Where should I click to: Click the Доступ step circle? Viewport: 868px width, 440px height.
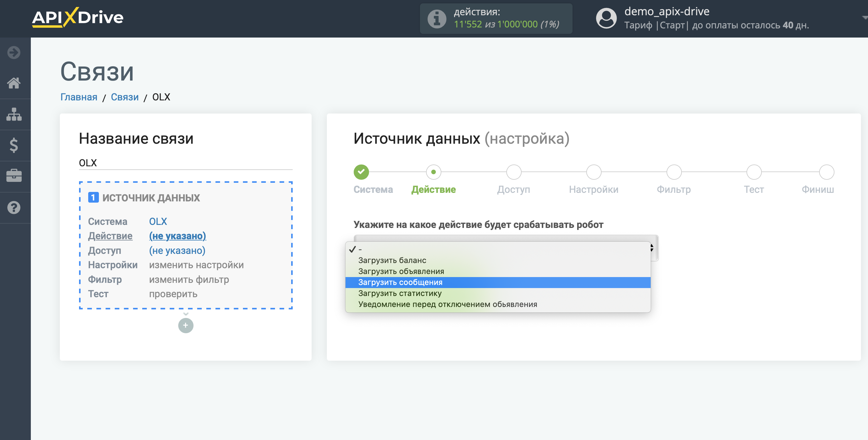coord(514,172)
